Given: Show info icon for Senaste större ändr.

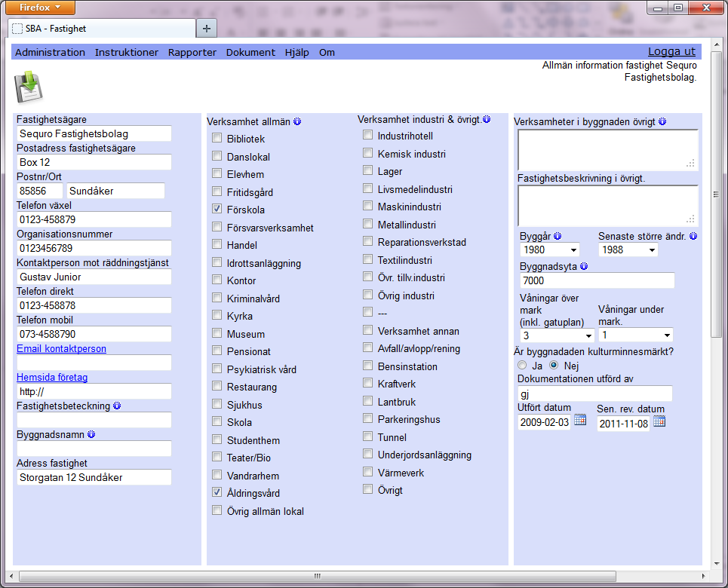Looking at the screenshot, I should pyautogui.click(x=693, y=236).
